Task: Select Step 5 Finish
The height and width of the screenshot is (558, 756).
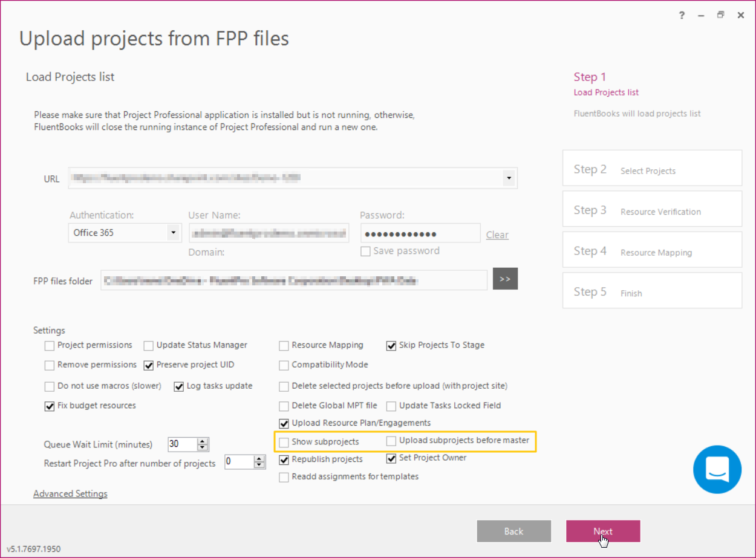Action: [652, 290]
